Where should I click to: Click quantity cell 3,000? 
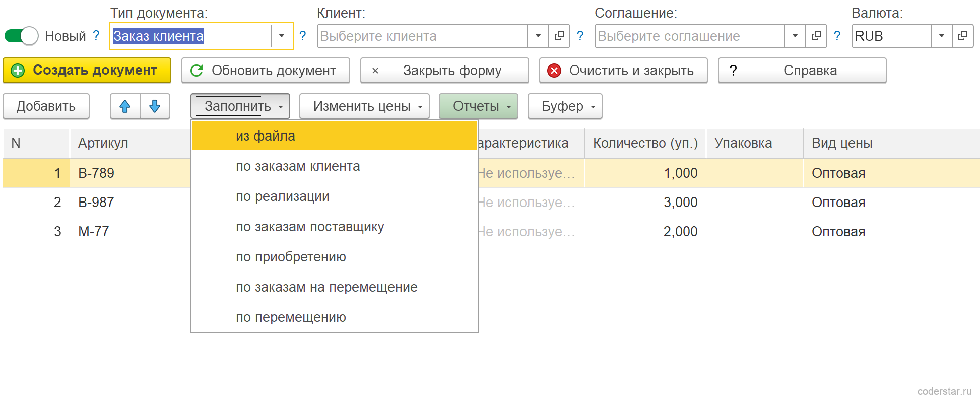click(x=645, y=203)
